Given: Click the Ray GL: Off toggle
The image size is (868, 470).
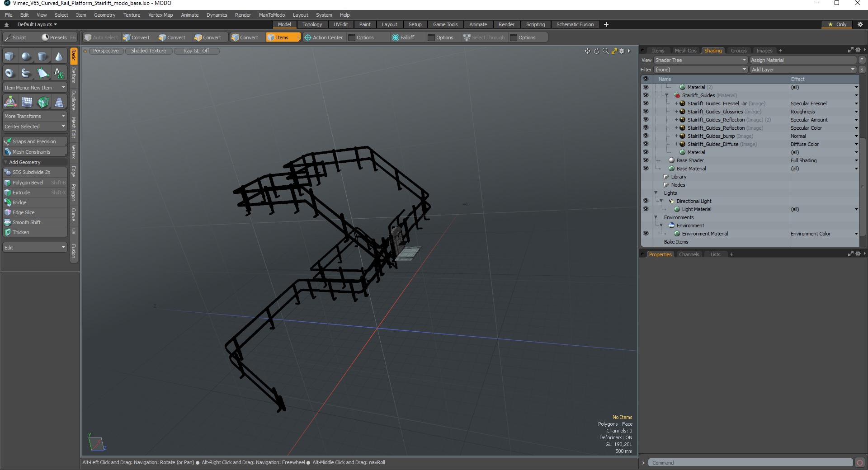Looking at the screenshot, I should (x=196, y=51).
